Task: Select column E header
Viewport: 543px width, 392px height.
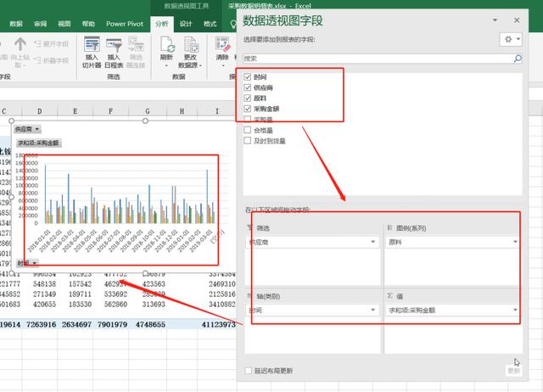Action: tap(75, 111)
